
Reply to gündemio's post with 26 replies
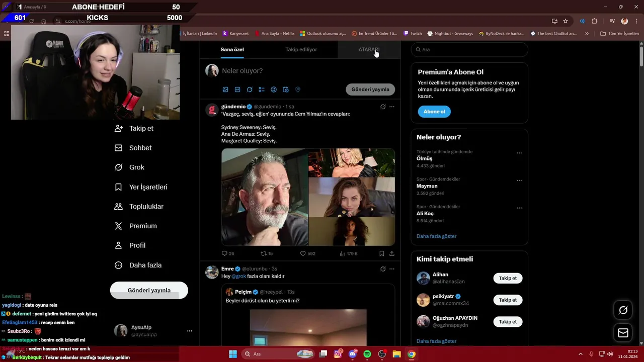(228, 253)
